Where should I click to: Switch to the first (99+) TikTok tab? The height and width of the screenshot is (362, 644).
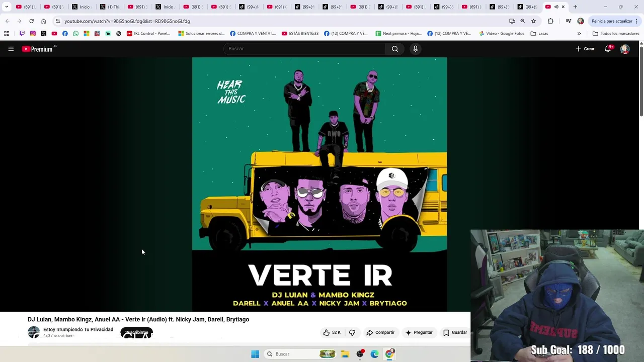tap(249, 7)
